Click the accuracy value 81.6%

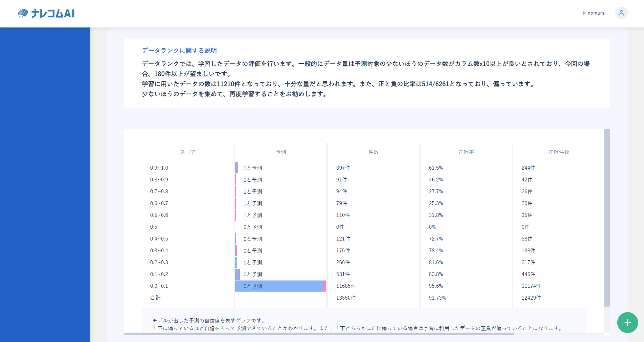[x=436, y=262]
